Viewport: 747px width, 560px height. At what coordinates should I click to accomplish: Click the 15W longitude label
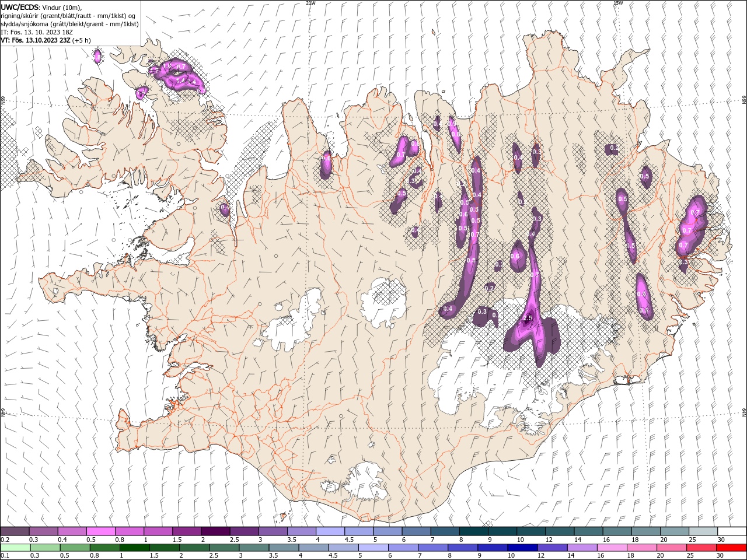pos(618,3)
